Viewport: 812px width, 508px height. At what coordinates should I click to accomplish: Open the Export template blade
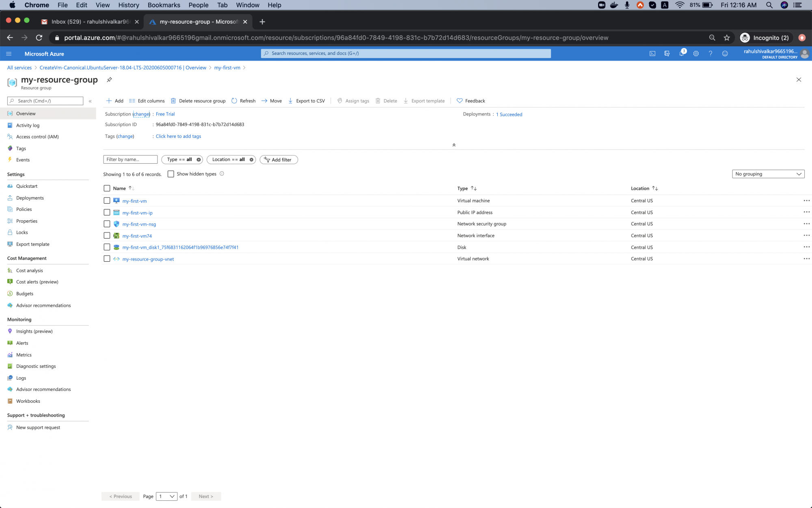[x=32, y=244]
